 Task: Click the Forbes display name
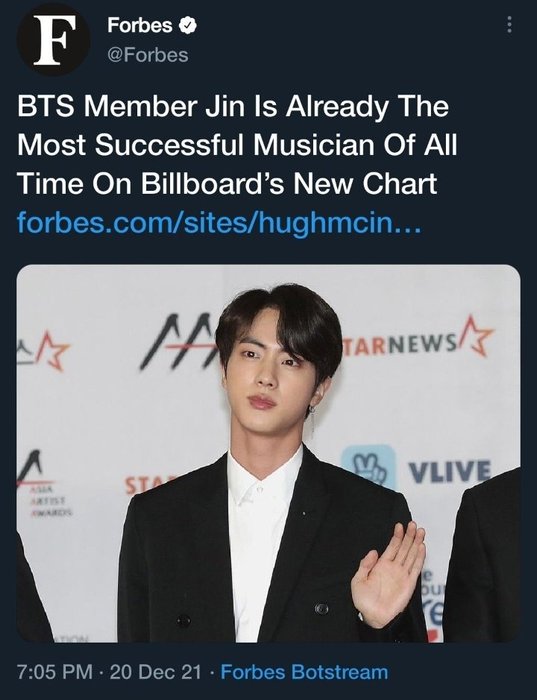point(140,25)
